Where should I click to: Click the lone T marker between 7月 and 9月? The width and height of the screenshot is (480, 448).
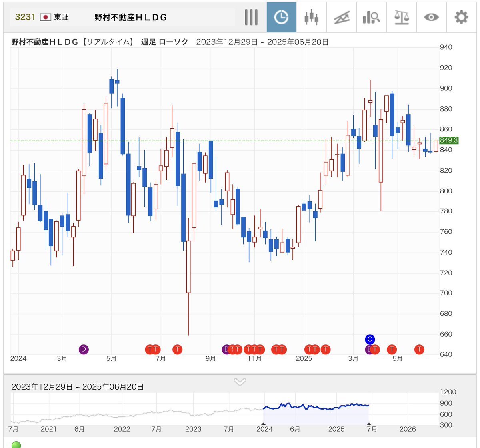click(x=177, y=350)
